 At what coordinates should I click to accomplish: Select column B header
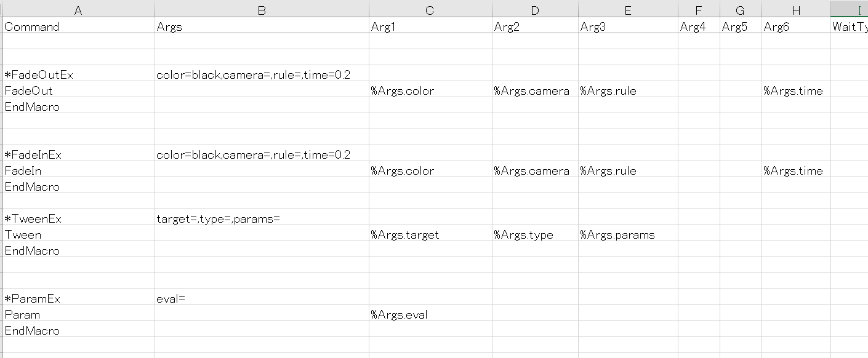coord(262,10)
